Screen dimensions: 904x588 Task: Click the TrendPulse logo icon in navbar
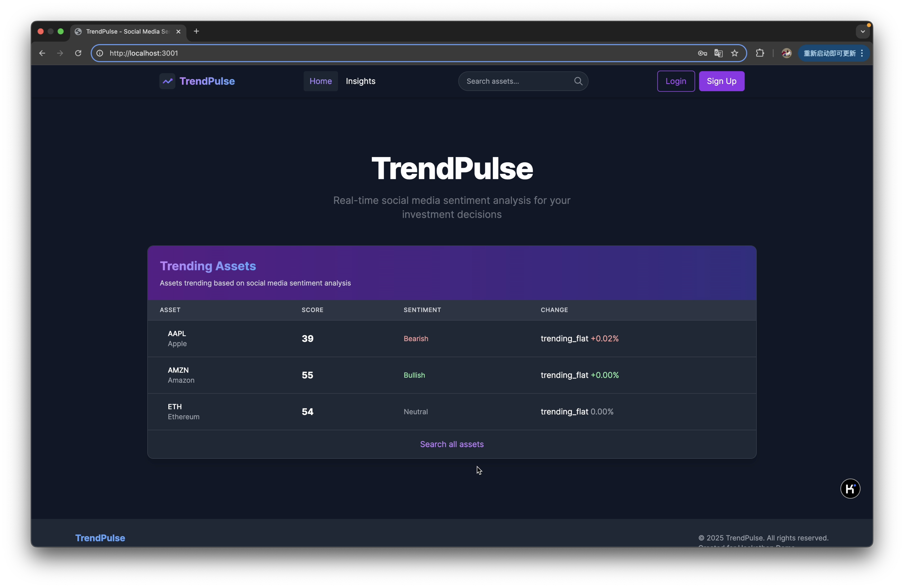pos(167,81)
